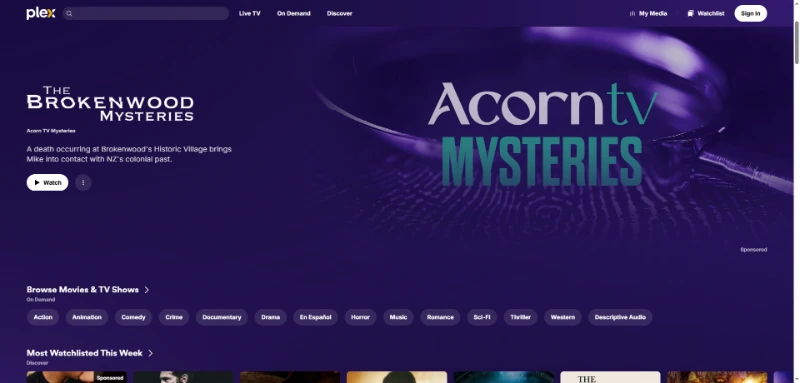Select the Horror genre chip
The height and width of the screenshot is (383, 800).
360,317
